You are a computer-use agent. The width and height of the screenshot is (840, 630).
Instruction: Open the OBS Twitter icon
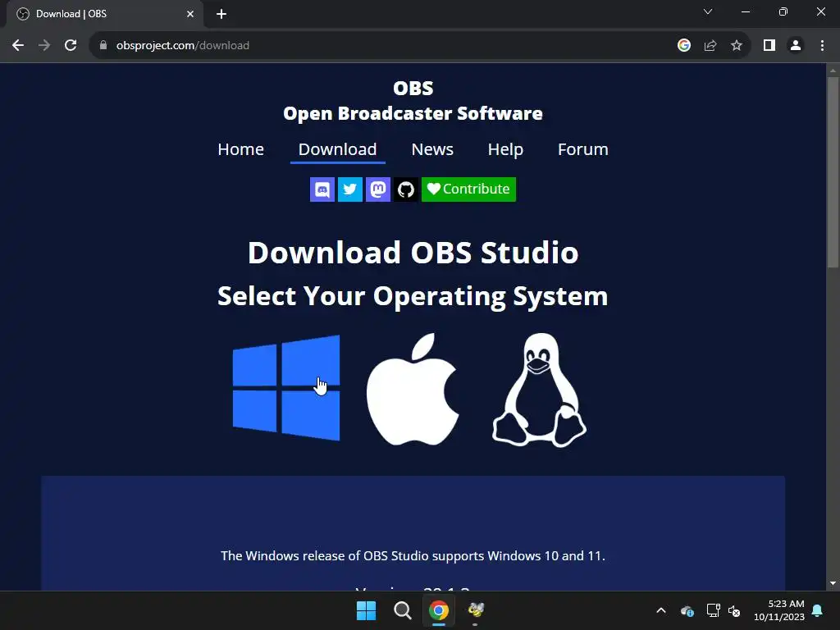(349, 189)
